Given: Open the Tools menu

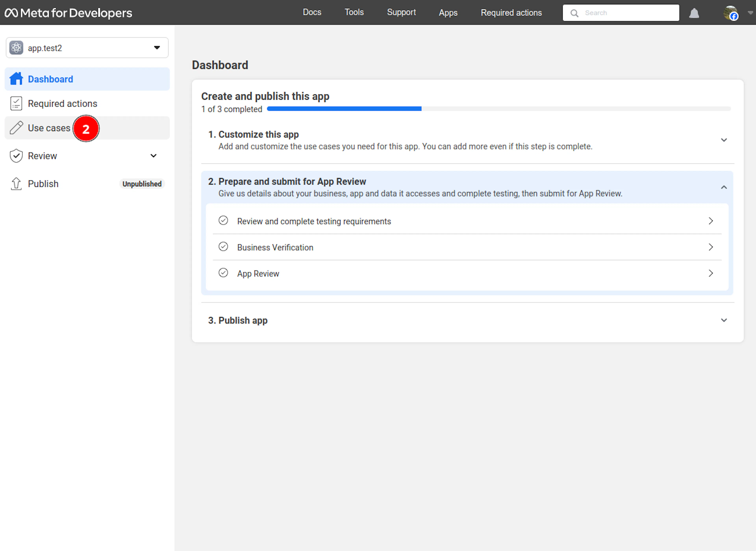Looking at the screenshot, I should 354,12.
